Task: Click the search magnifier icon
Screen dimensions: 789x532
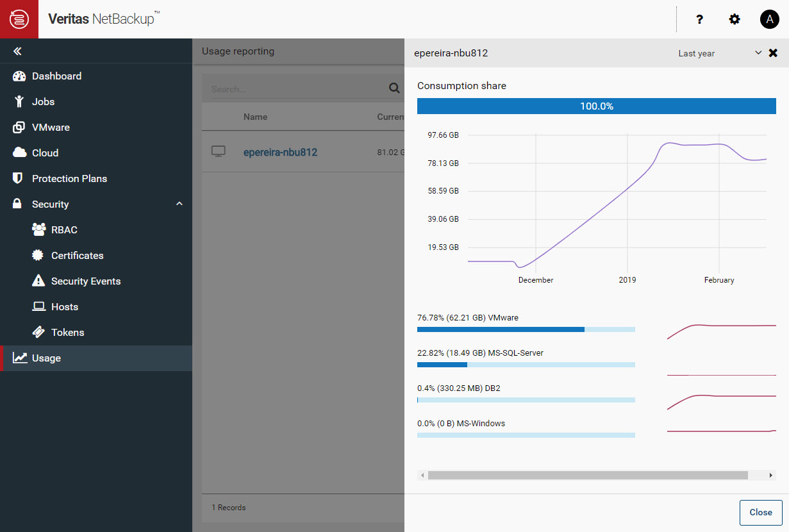Action: point(395,88)
